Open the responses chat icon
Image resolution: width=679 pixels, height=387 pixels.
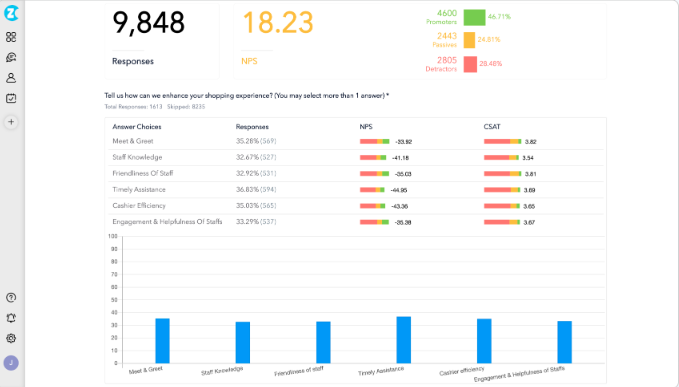11,57
